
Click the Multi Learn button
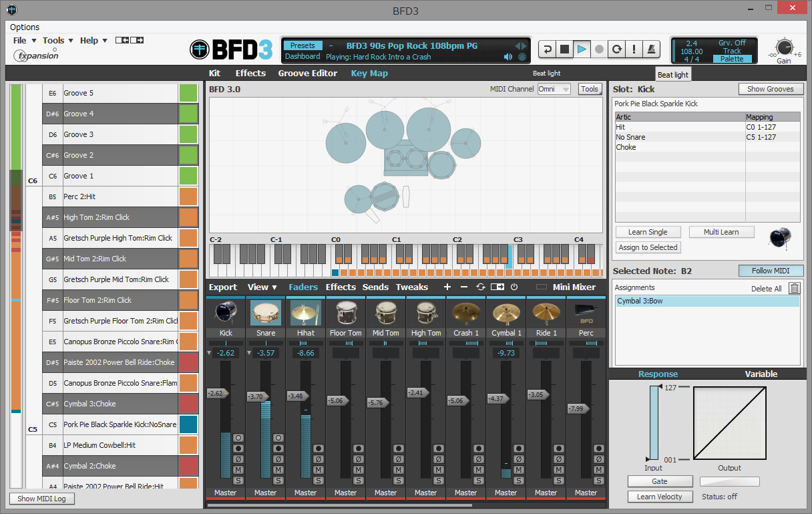coord(721,232)
